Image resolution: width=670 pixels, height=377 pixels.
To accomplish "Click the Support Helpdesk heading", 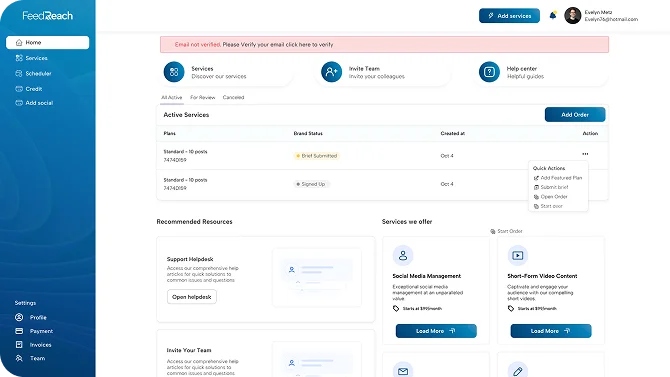I will coord(190,259).
